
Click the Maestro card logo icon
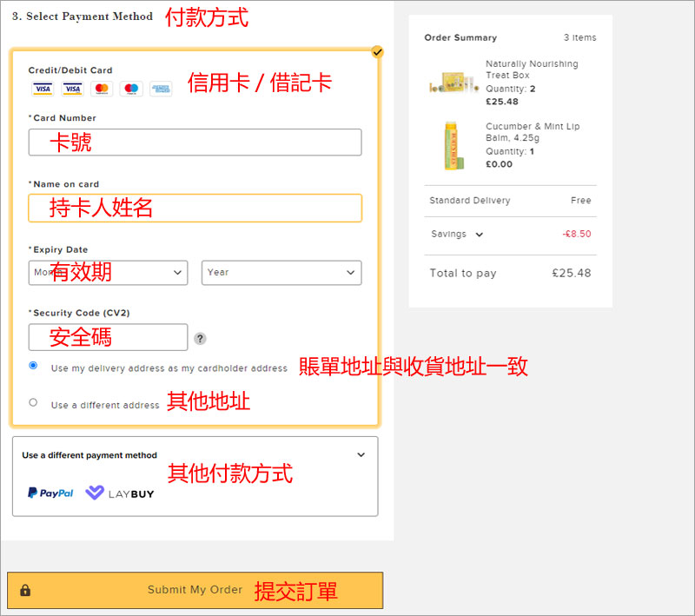tap(131, 89)
